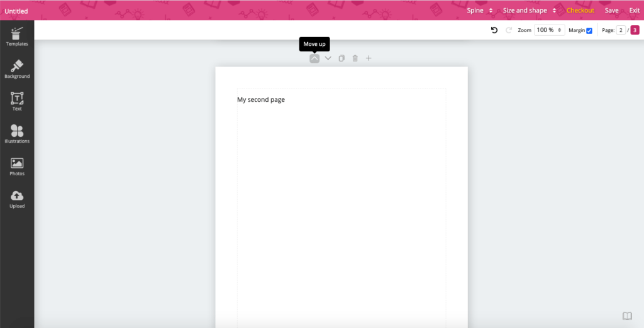This screenshot has height=328, width=644.
Task: Click the current page number field
Action: point(621,30)
